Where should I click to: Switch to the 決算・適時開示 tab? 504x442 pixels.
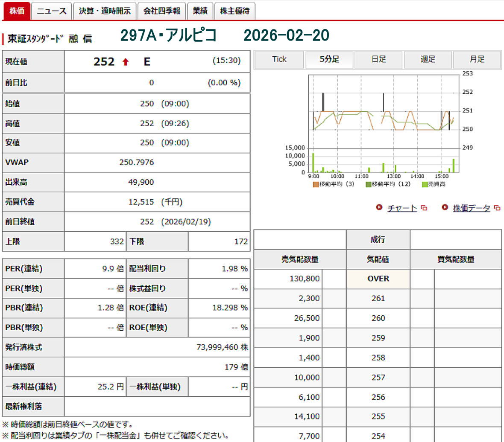105,11
